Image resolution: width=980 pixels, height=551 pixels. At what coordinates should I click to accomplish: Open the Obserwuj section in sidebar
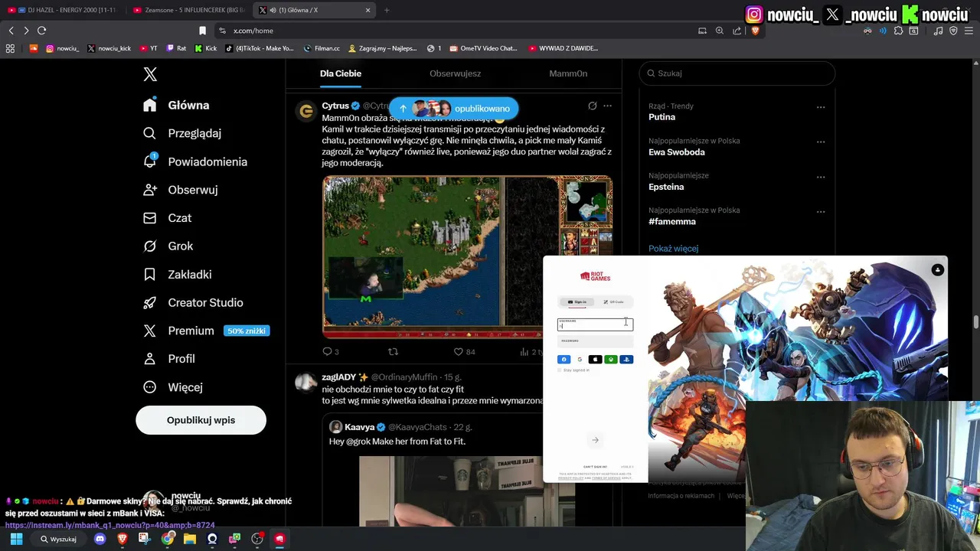click(180, 190)
